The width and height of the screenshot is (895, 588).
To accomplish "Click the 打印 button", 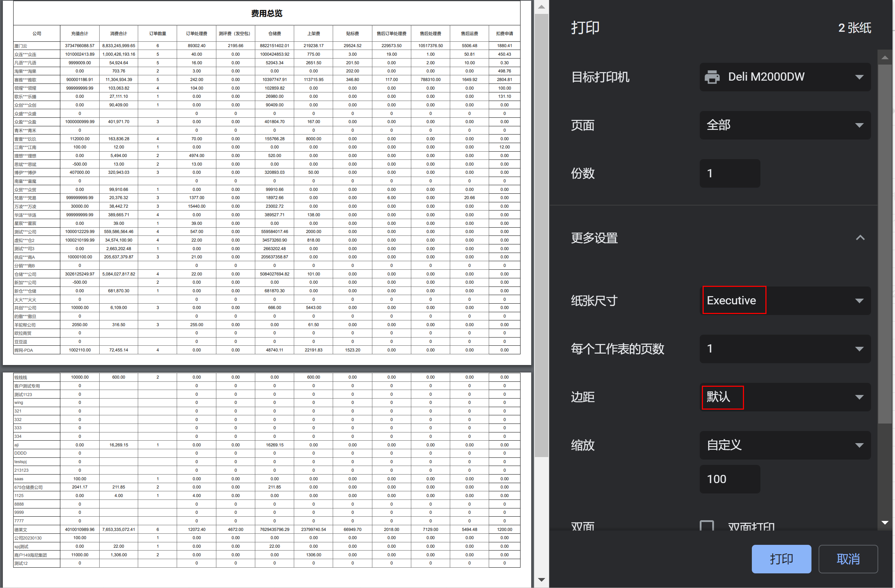I will pos(781,559).
